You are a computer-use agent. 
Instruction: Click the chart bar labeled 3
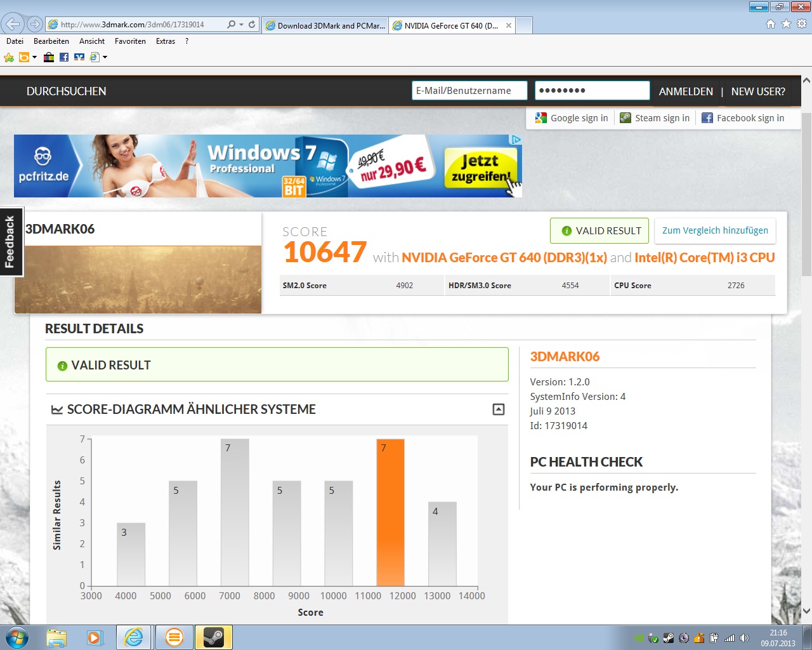pyautogui.click(x=131, y=554)
